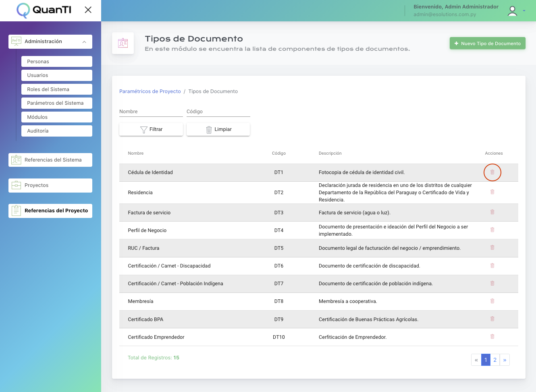Delete the RUC / Factura row
Viewport: 536px width, 392px height.
(492, 248)
